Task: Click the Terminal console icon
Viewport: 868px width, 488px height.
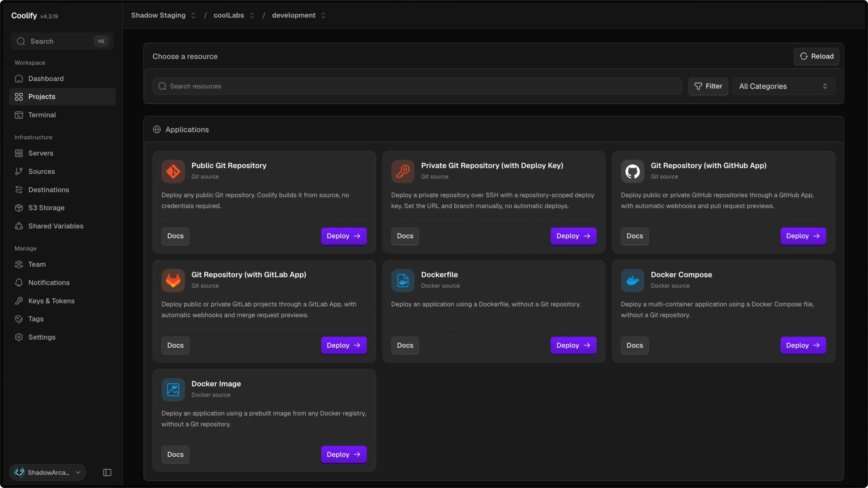Action: 19,115
